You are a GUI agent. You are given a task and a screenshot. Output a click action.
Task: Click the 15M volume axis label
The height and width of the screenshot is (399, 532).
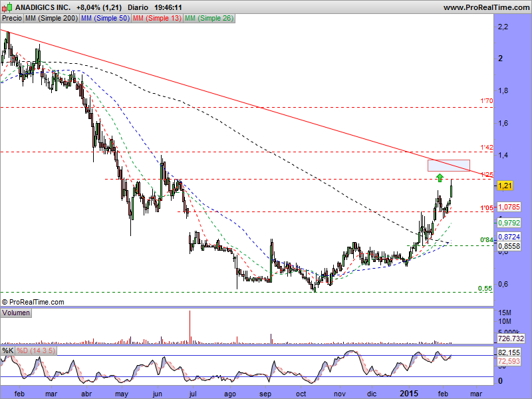(505, 313)
